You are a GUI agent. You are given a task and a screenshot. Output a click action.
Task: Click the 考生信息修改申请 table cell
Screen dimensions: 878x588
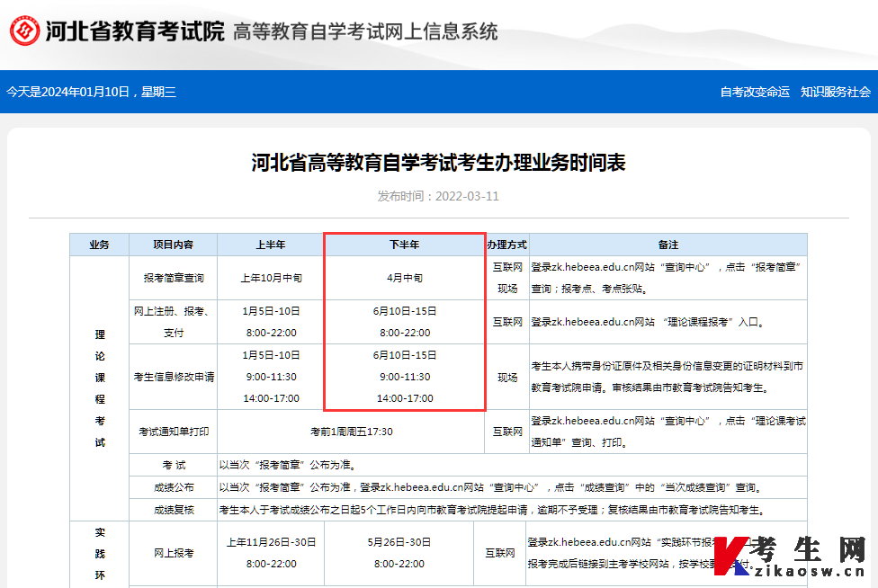coord(173,377)
